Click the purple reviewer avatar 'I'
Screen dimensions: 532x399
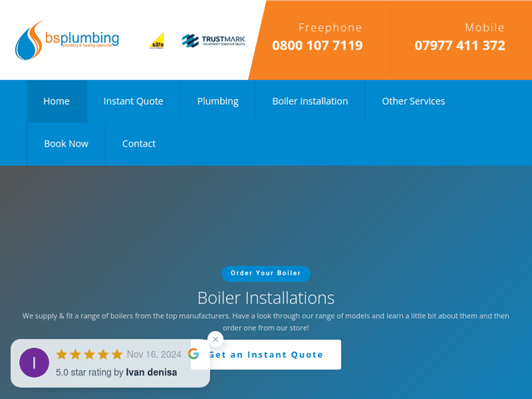click(34, 363)
